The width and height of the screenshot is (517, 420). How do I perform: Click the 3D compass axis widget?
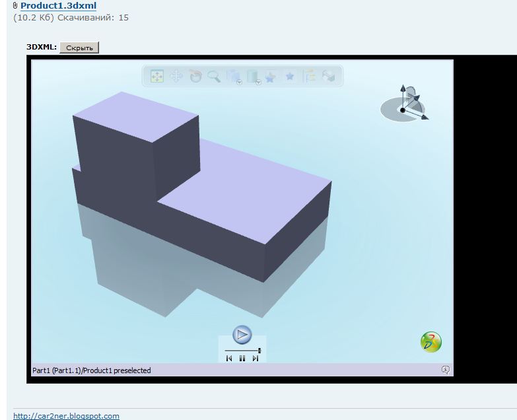[x=404, y=104]
